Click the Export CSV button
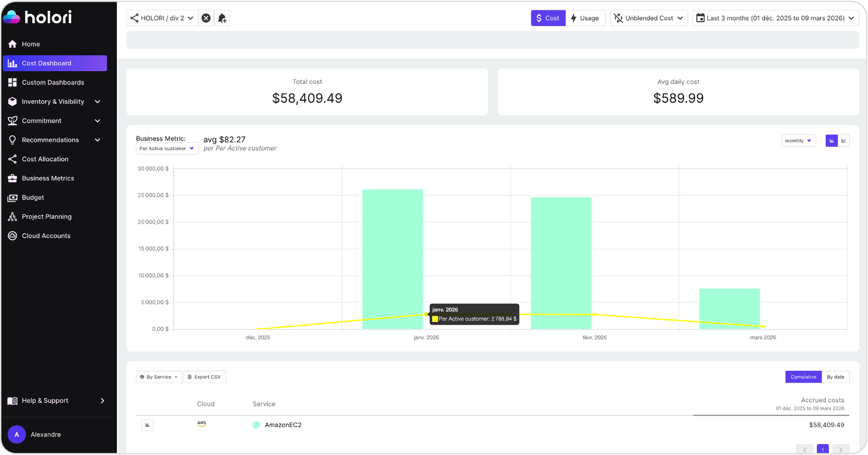 (x=205, y=377)
